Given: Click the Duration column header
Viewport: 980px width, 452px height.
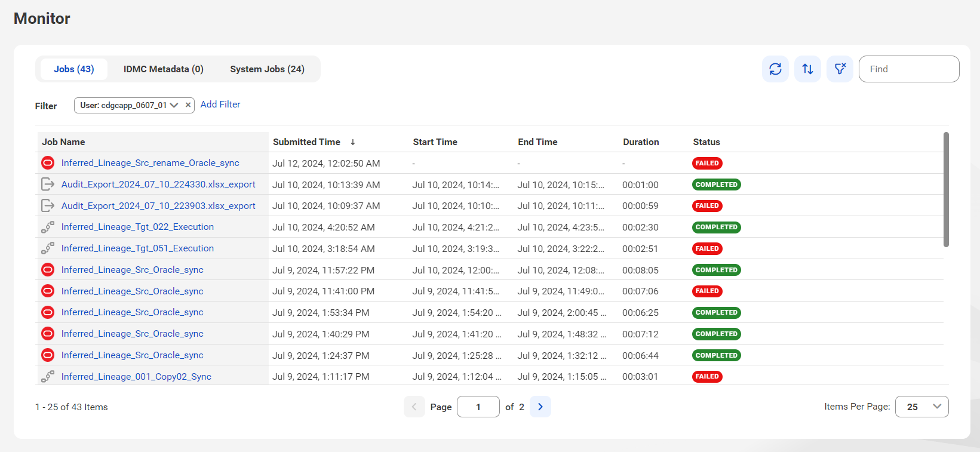Looking at the screenshot, I should 641,142.
